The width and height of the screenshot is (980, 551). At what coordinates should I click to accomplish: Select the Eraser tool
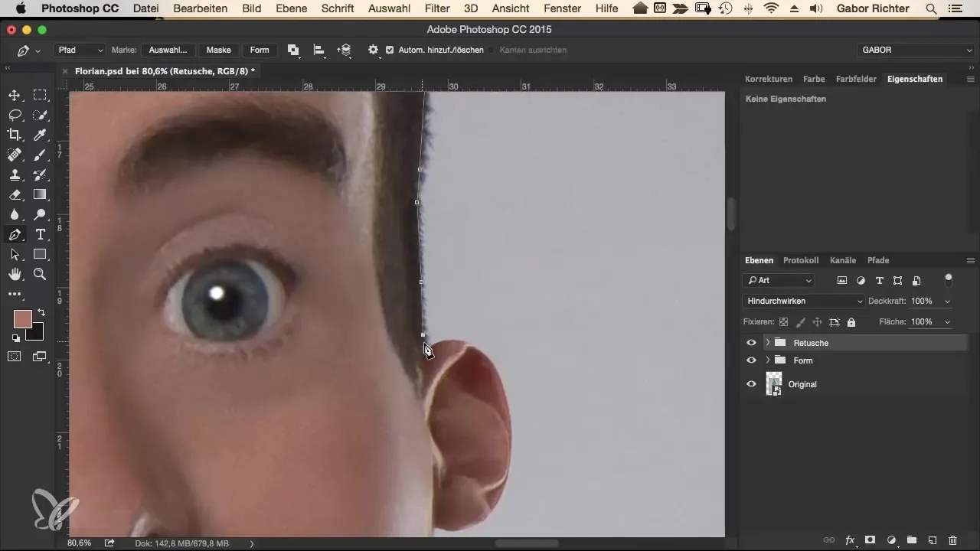[x=14, y=195]
